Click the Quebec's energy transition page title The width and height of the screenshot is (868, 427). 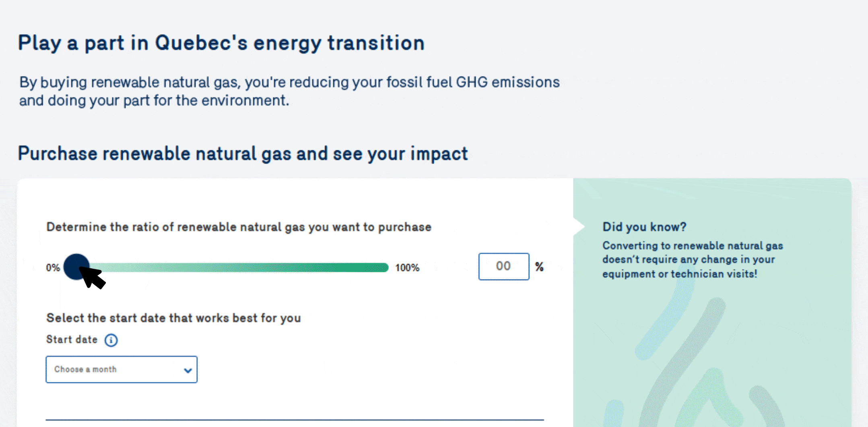[x=221, y=43]
